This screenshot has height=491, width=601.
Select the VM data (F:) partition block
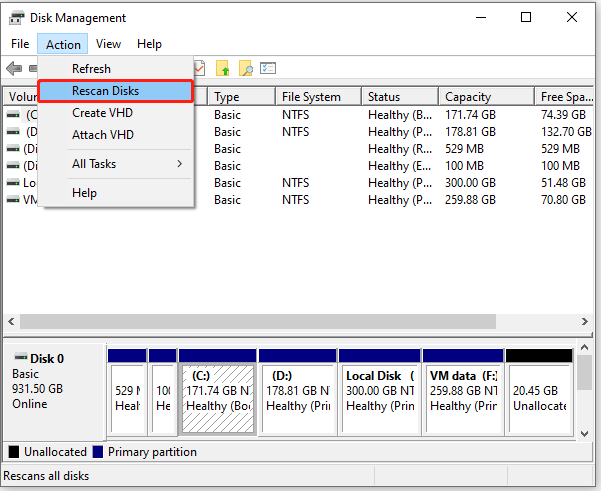tap(461, 390)
